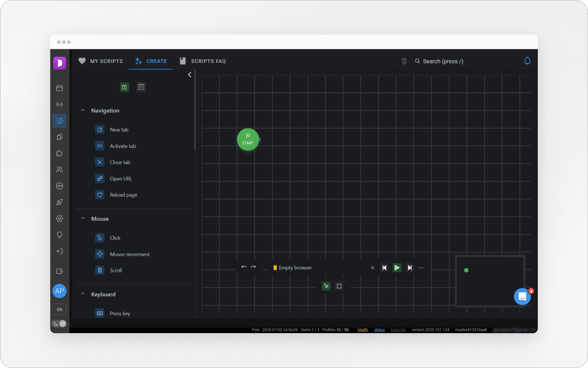Open the notifications bell
588x368 pixels.
tap(527, 61)
